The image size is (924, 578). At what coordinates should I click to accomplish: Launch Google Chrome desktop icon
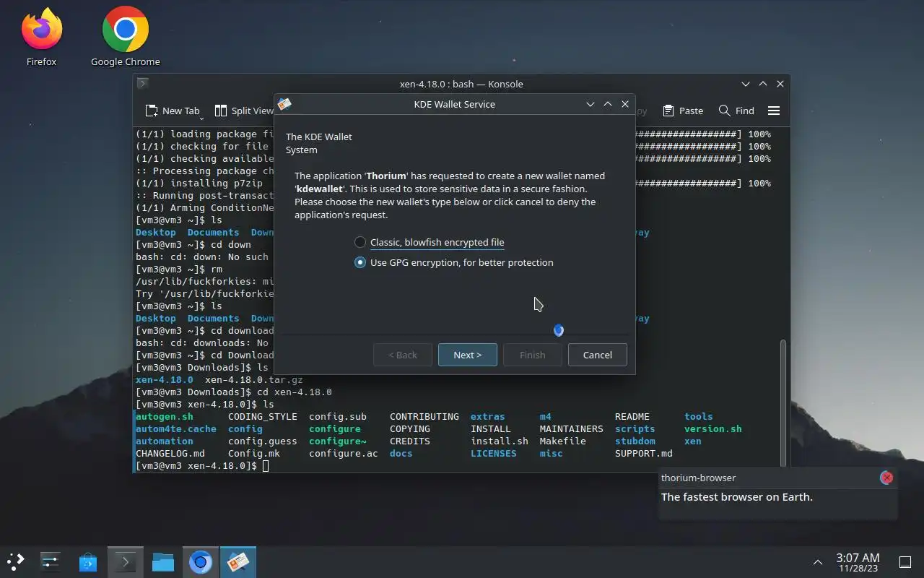(125, 36)
